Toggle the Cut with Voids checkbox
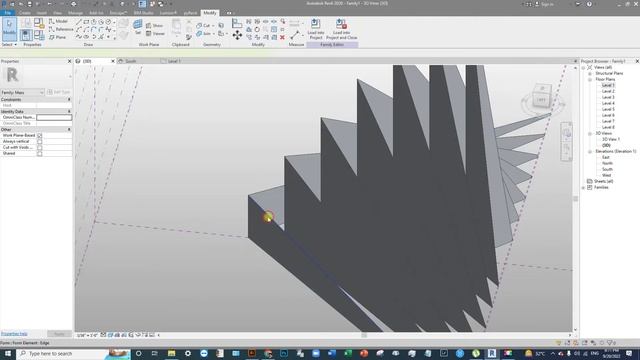The width and height of the screenshot is (640, 360). click(x=40, y=147)
